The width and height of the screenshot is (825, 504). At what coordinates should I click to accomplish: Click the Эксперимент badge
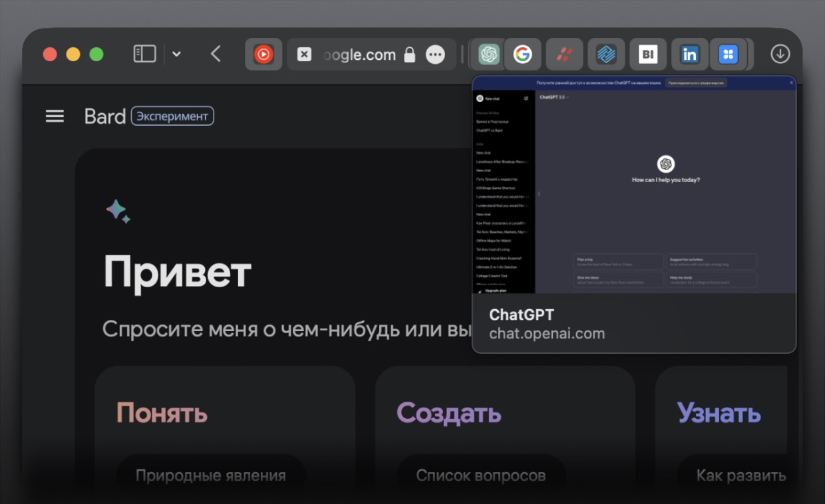(x=172, y=116)
